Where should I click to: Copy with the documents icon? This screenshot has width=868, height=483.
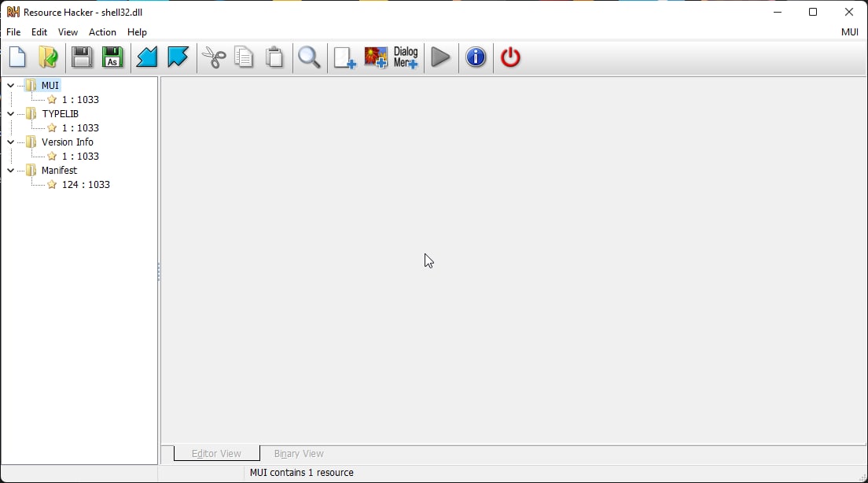pyautogui.click(x=244, y=57)
